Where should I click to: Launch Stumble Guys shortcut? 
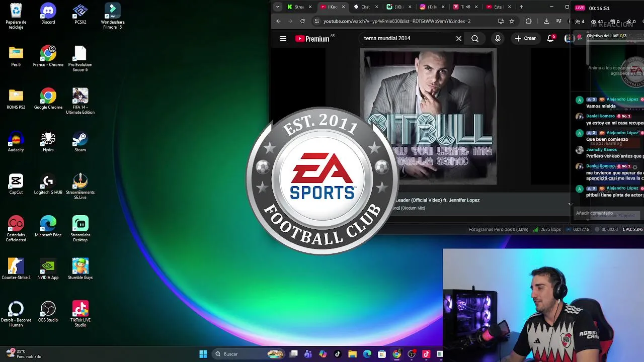pyautogui.click(x=80, y=269)
